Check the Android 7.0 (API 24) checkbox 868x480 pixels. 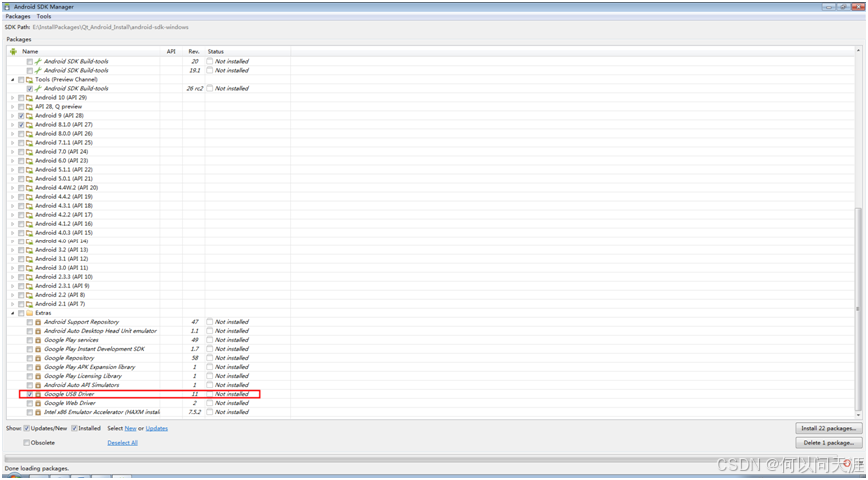coord(21,152)
